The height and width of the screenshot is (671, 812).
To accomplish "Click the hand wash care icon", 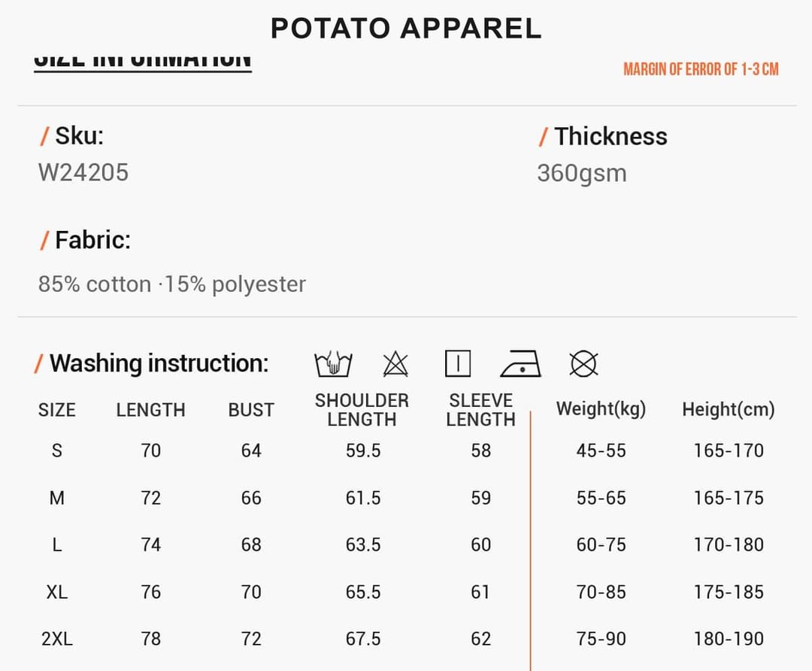I will coord(333,363).
